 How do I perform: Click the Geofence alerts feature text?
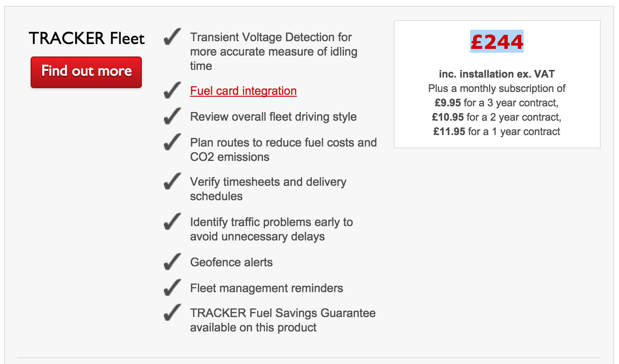pos(231,262)
